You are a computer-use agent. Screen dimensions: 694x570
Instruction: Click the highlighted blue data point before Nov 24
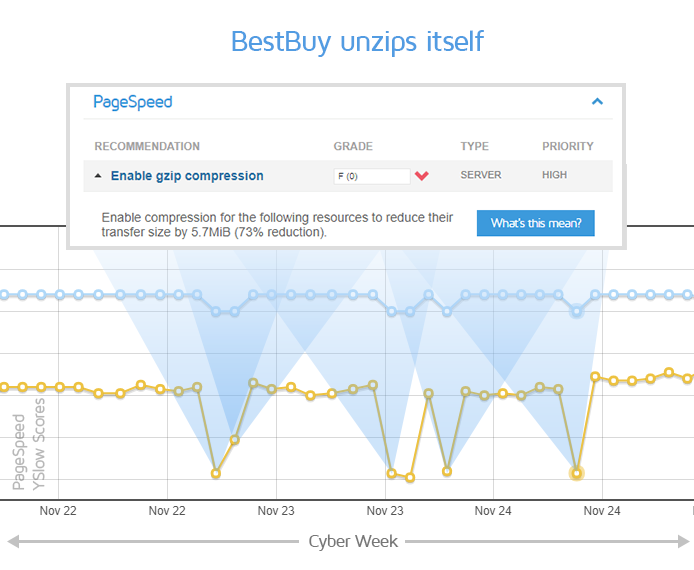tap(576, 312)
